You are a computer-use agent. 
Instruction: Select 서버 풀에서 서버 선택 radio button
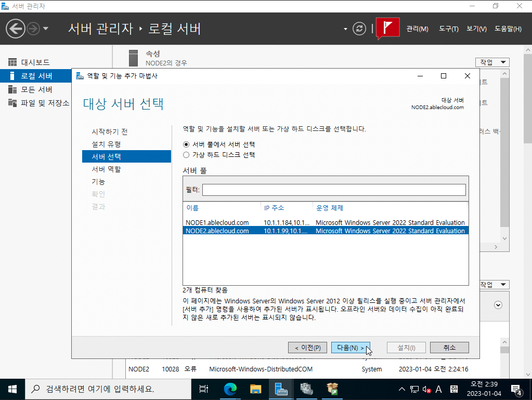point(186,144)
